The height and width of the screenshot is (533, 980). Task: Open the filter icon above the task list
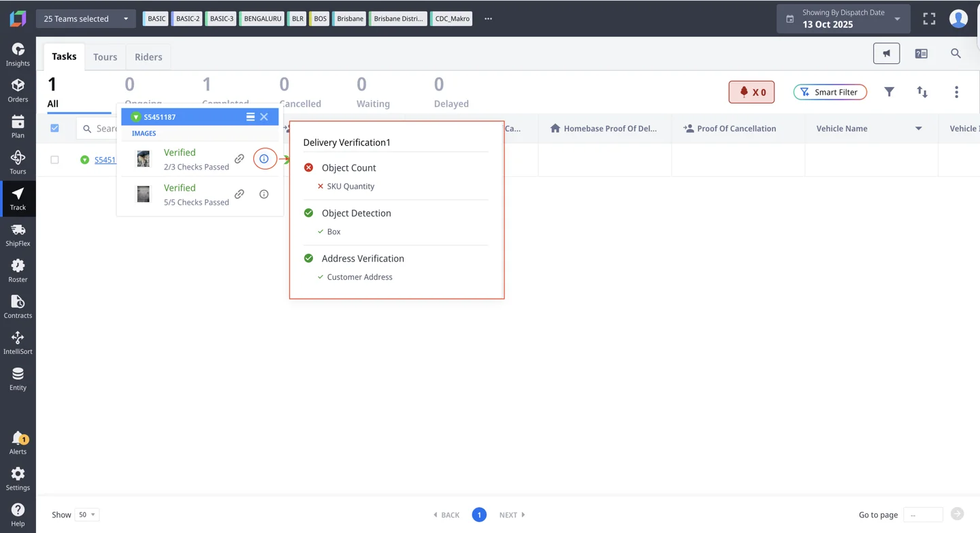tap(889, 92)
